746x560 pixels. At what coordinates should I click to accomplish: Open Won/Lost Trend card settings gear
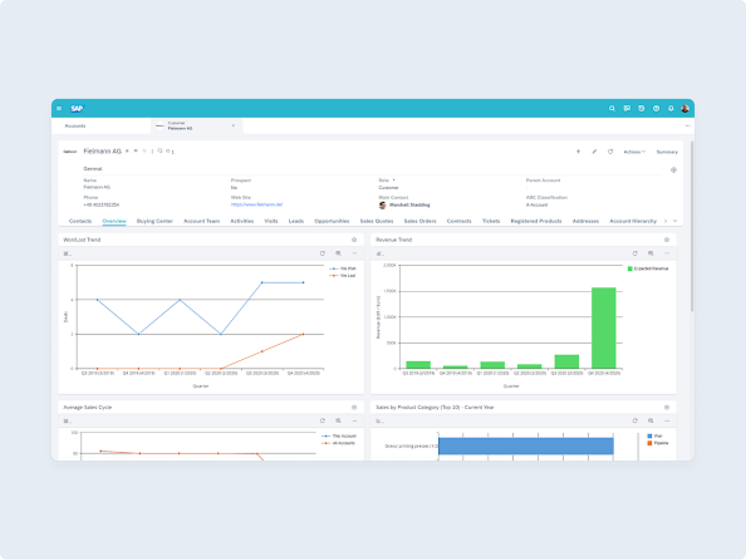coord(354,240)
